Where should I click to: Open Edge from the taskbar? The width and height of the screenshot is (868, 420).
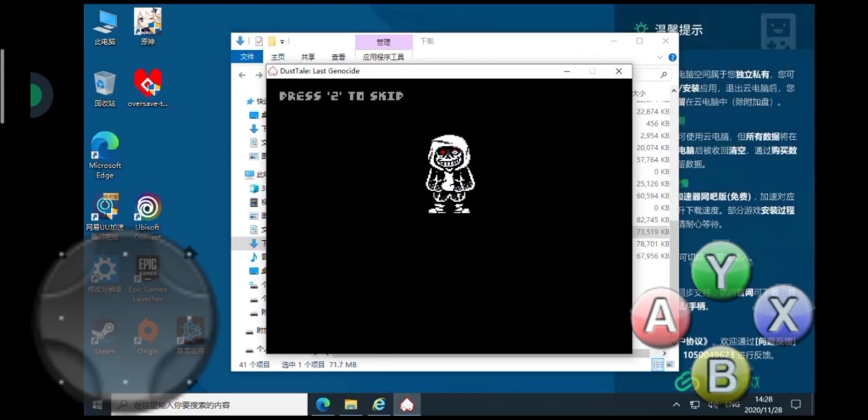point(323,405)
